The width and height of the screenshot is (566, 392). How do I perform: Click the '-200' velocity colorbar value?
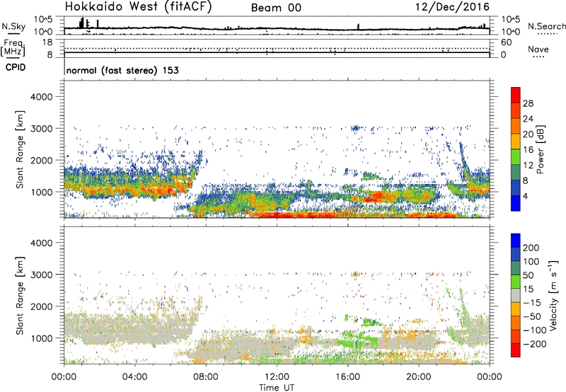[535, 344]
